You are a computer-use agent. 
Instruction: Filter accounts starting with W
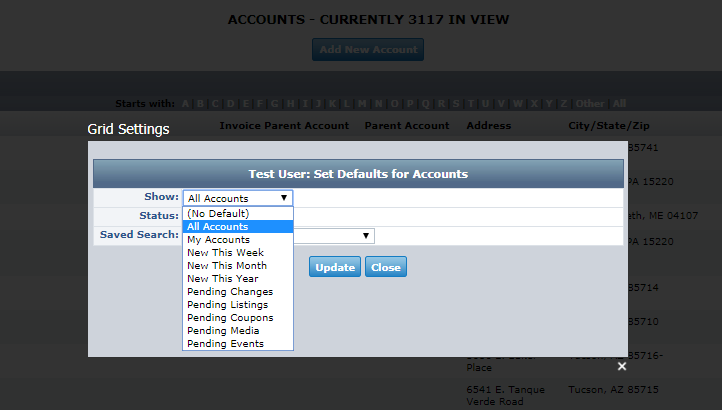(518, 104)
